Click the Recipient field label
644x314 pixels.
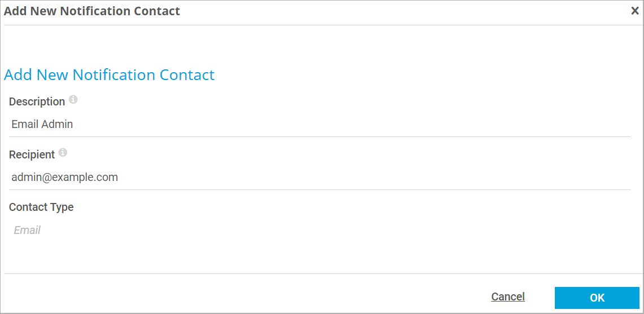[x=32, y=154]
